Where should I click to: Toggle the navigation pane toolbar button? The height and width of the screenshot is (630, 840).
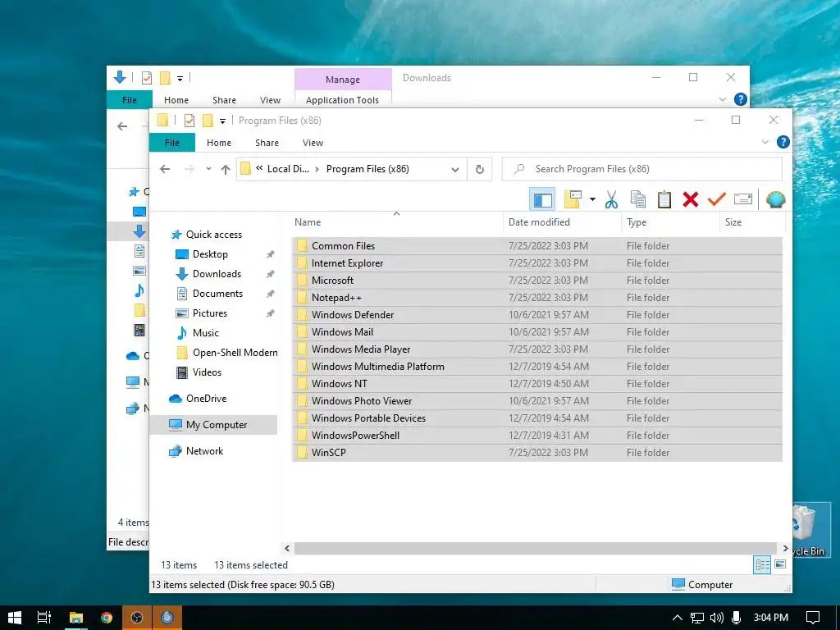coord(542,200)
